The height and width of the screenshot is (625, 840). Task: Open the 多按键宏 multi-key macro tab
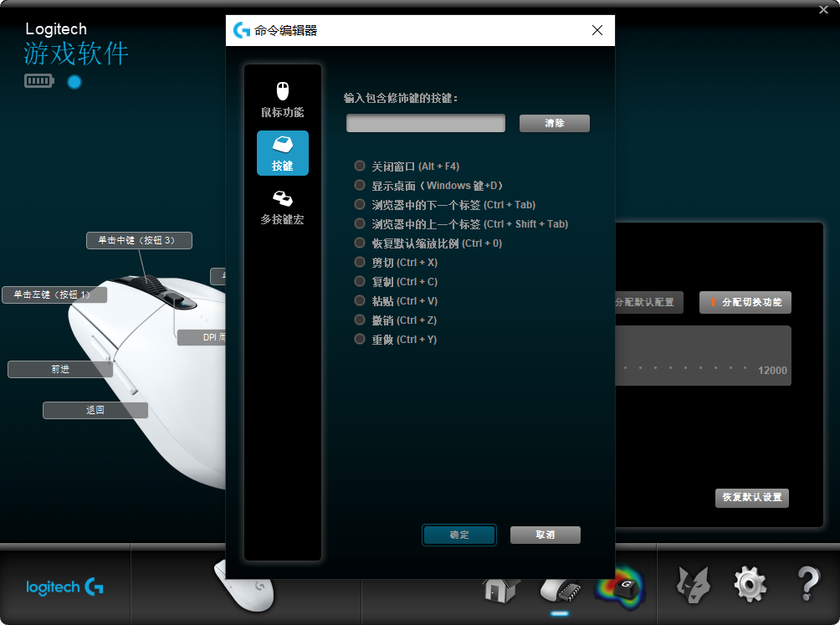(282, 207)
